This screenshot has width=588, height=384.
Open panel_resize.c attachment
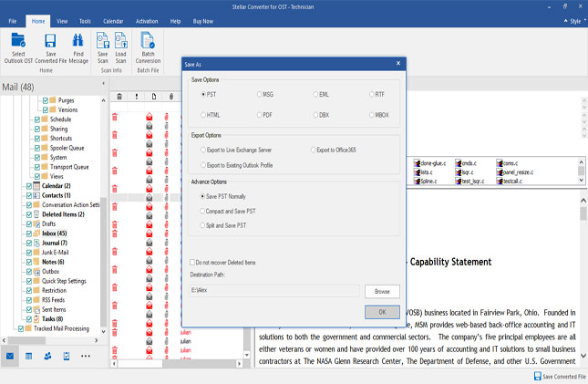(x=514, y=172)
